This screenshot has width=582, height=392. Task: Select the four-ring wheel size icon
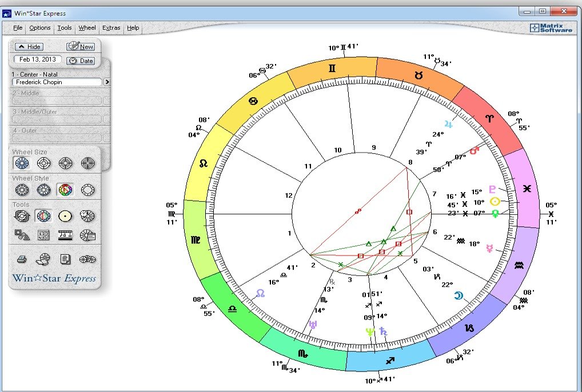[87, 163]
